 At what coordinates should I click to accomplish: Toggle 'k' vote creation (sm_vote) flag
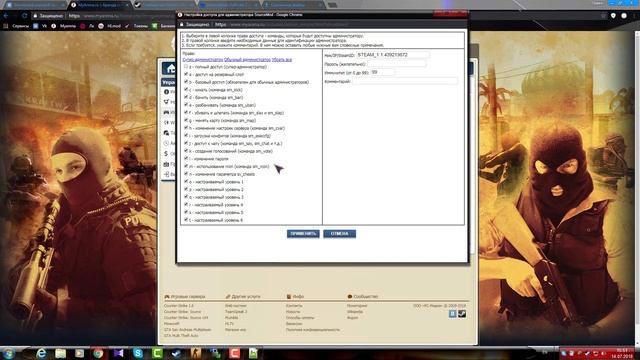coord(186,151)
